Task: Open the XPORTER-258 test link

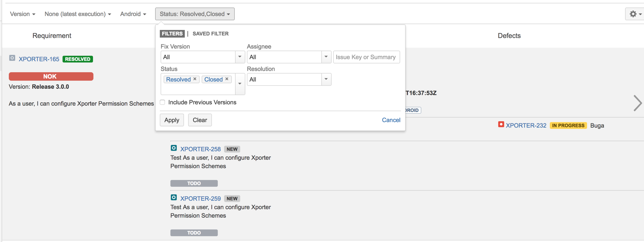Action: (x=200, y=149)
